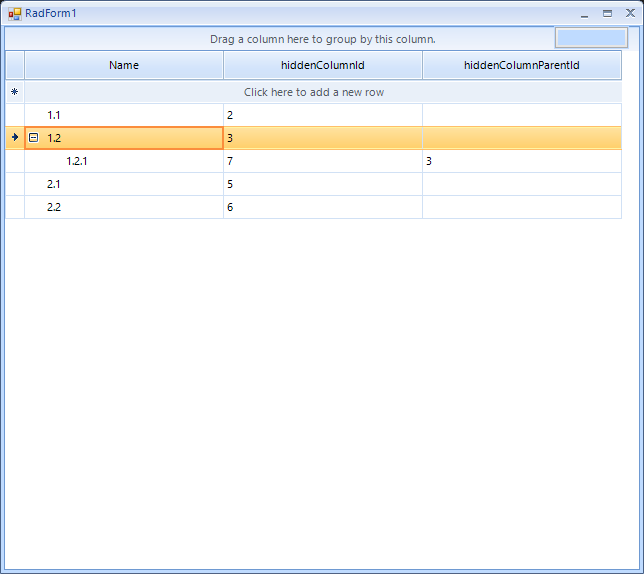Select the 1.2.1 child row
The height and width of the screenshot is (574, 644).
(124, 161)
